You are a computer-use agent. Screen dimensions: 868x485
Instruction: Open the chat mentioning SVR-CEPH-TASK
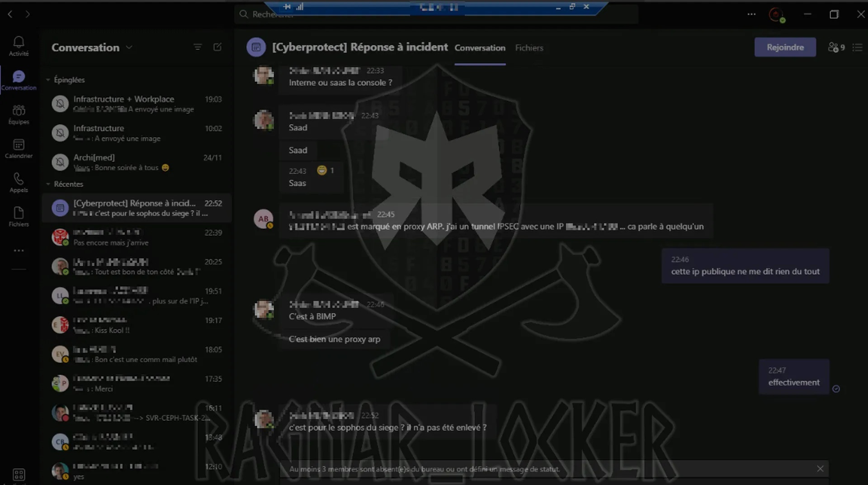137,413
